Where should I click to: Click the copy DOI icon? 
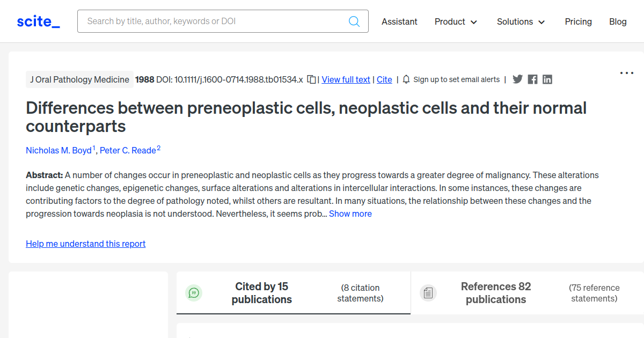311,79
